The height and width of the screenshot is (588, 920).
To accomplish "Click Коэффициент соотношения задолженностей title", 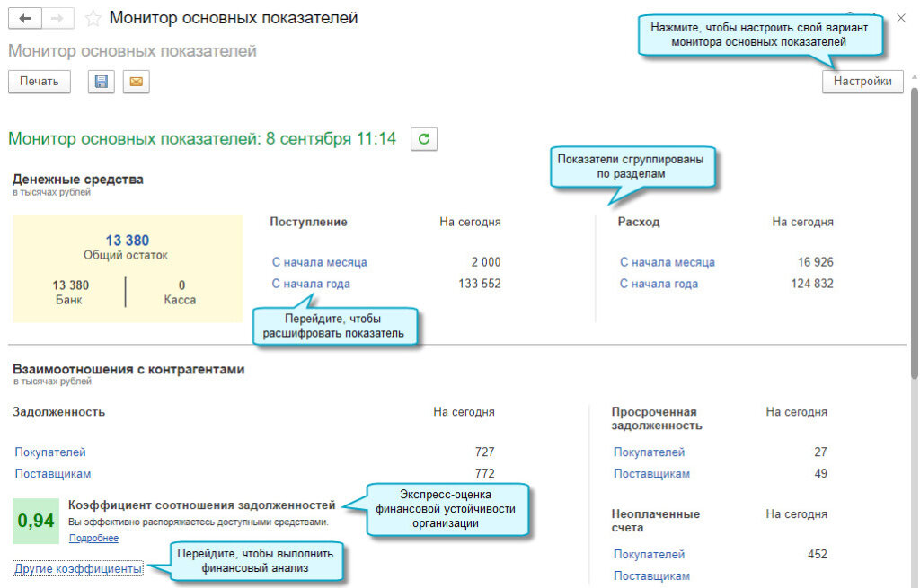I will (202, 505).
